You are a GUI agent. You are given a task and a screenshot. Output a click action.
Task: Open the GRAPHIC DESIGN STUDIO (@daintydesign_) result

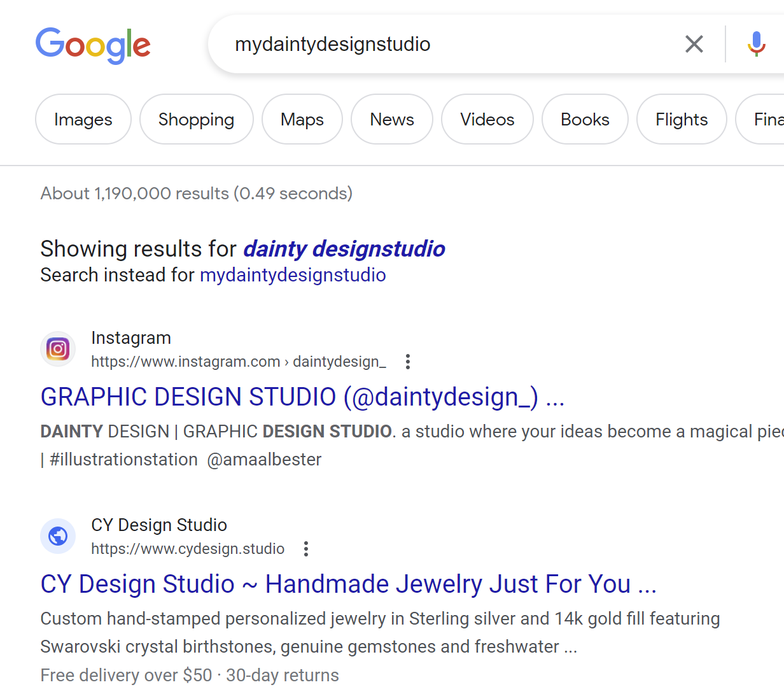click(302, 397)
